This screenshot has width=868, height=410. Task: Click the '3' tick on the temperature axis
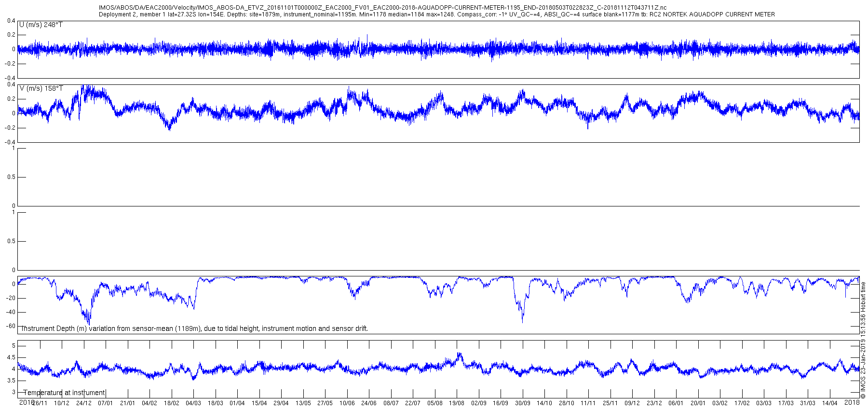click(14, 393)
